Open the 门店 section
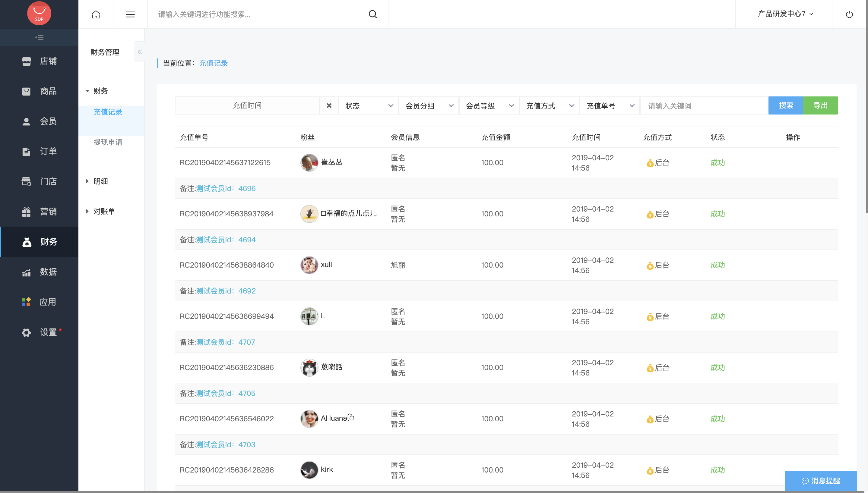The height and width of the screenshot is (493, 868). [x=39, y=181]
